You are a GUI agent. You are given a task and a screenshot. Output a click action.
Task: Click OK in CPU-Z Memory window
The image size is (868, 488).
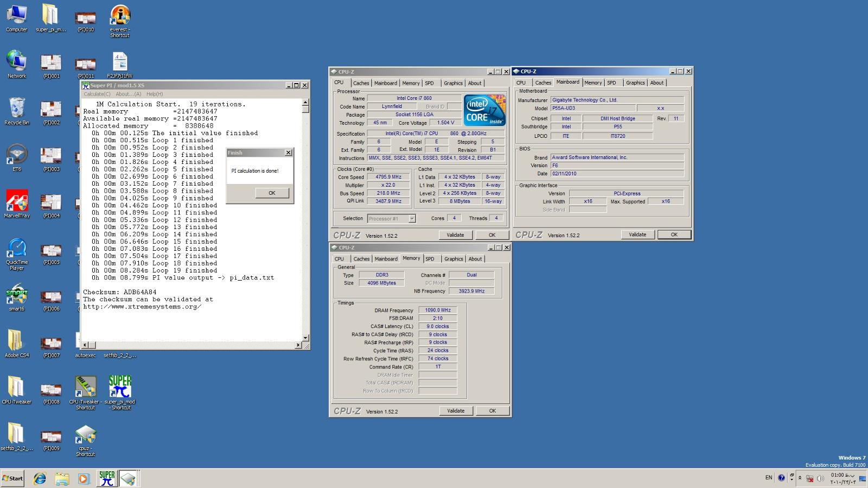click(493, 411)
